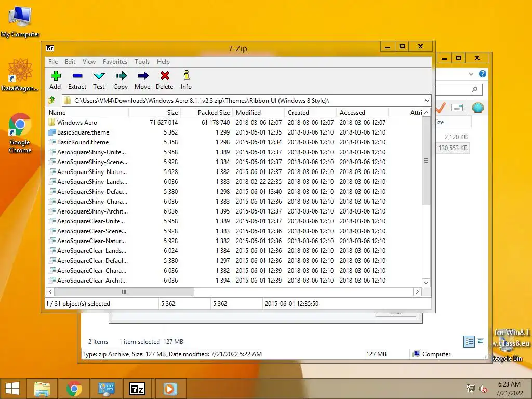
Task: Select AeroSquareShiny-Defau... file row
Action: (234, 191)
